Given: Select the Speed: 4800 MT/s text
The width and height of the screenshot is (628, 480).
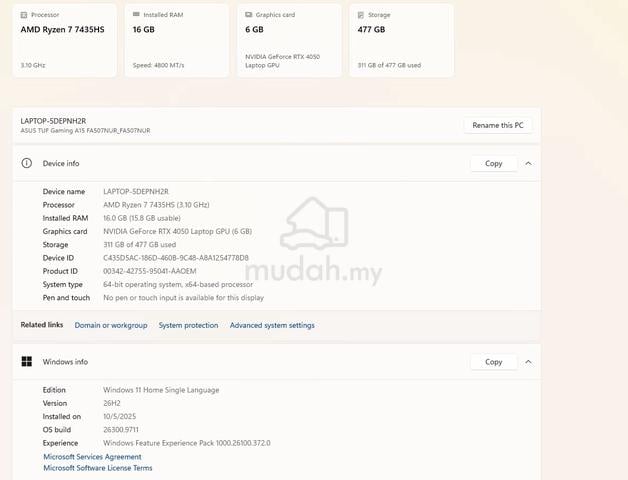Looking at the screenshot, I should coord(159,65).
